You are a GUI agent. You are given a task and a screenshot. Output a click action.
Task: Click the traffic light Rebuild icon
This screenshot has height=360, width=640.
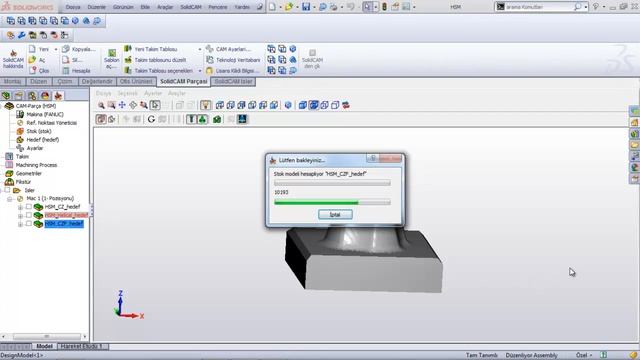pos(384,7)
